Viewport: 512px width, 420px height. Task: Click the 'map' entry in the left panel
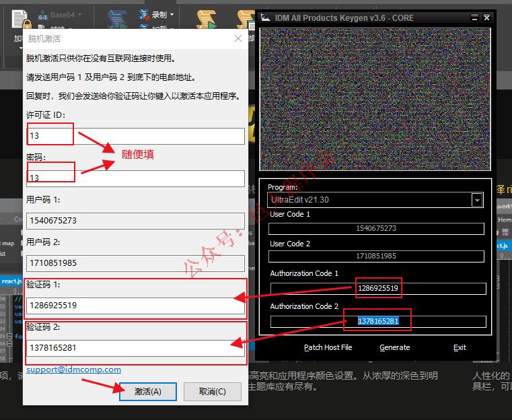pyautogui.click(x=9, y=243)
